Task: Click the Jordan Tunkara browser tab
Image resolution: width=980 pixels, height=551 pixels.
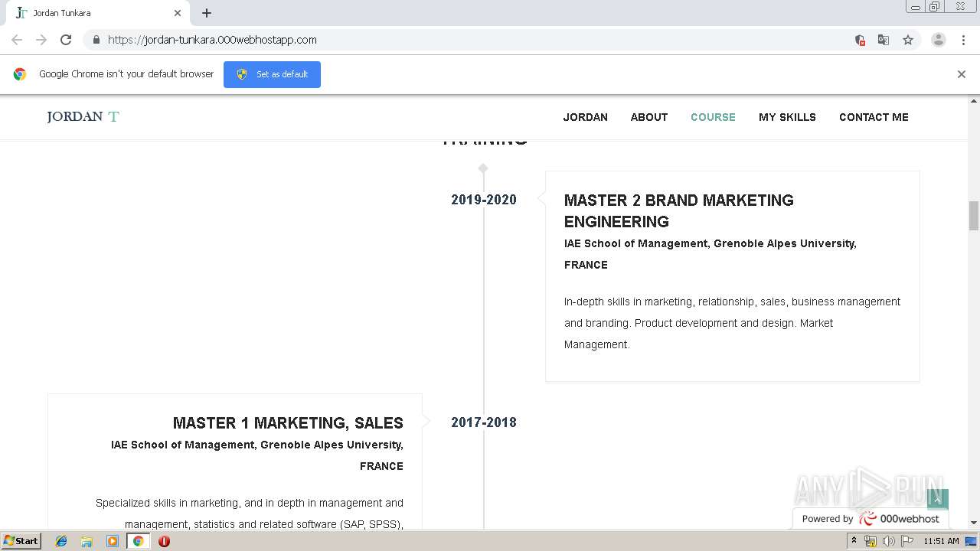Action: pos(98,13)
